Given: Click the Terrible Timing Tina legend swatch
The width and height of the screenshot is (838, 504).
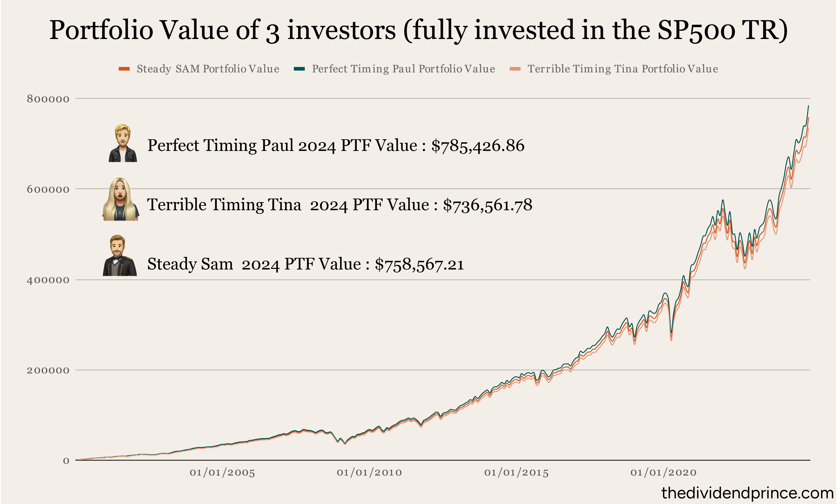Looking at the screenshot, I should pyautogui.click(x=515, y=69).
